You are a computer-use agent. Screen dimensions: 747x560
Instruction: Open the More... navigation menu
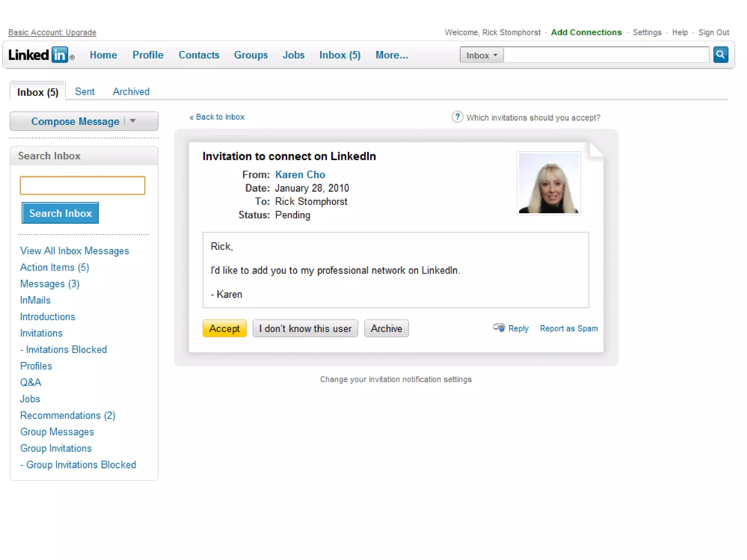pyautogui.click(x=392, y=55)
